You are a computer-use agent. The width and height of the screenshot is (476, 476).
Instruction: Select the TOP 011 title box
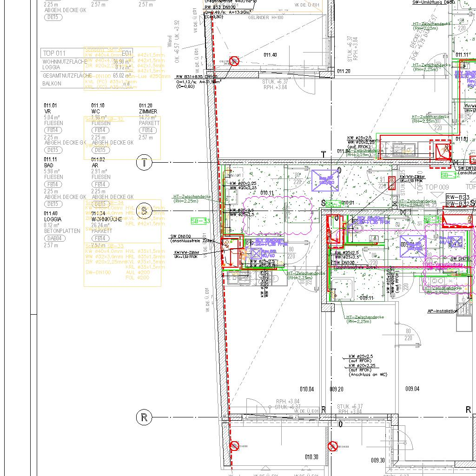(x=54, y=53)
